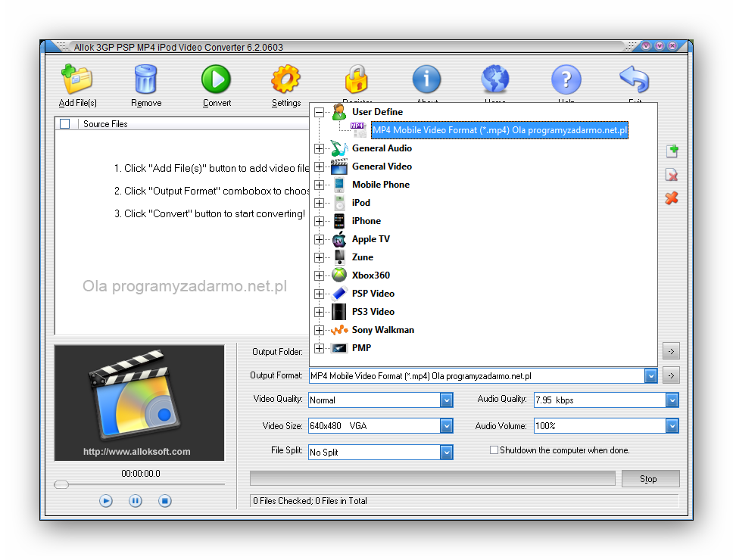Image resolution: width=733 pixels, height=560 pixels.
Task: Click add profile icon with green plus
Action: (x=672, y=151)
